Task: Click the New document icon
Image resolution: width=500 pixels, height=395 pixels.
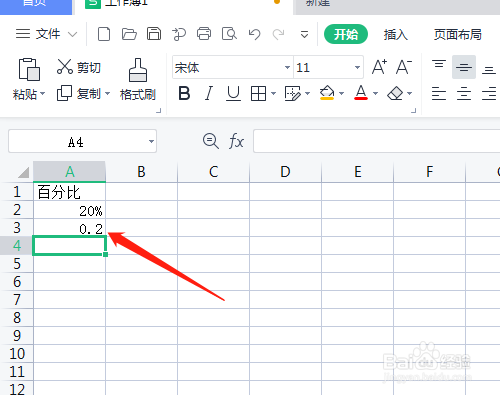Action: point(104,34)
